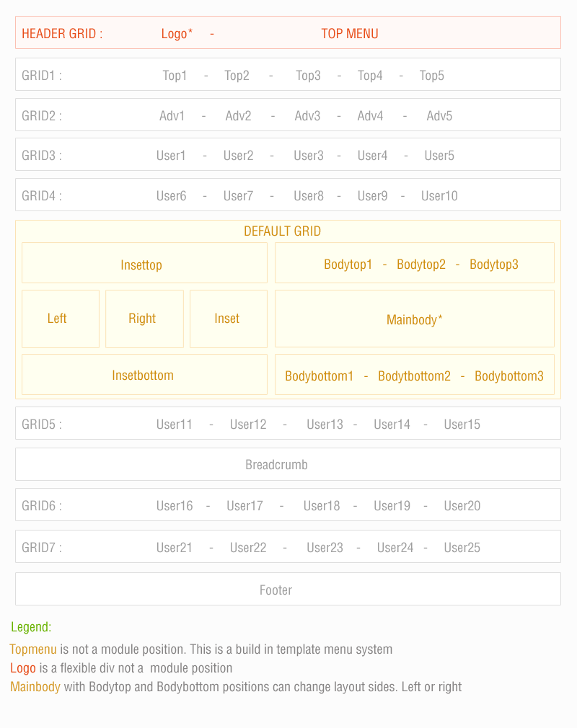The height and width of the screenshot is (728, 577).
Task: Click the Top3 label in GRID1
Action: point(308,76)
